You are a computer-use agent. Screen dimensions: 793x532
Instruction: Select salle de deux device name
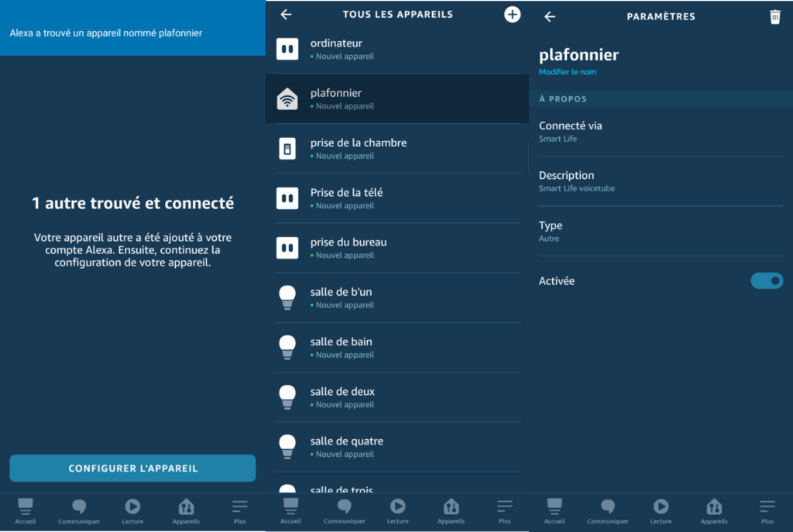[342, 391]
